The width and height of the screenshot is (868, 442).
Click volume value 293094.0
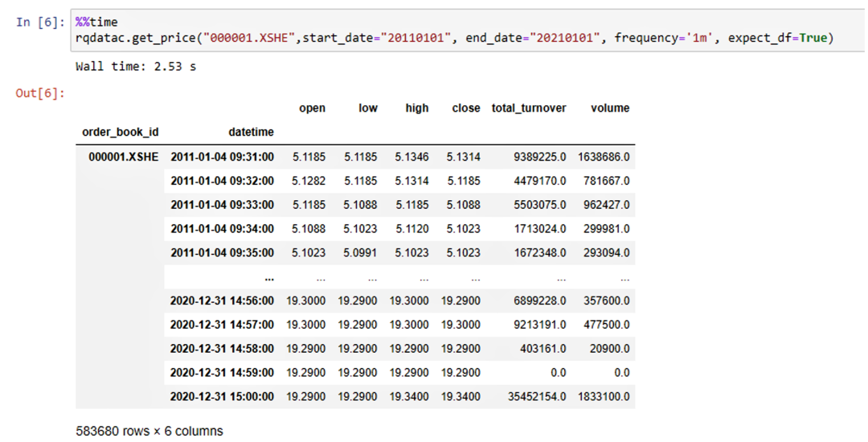point(607,253)
